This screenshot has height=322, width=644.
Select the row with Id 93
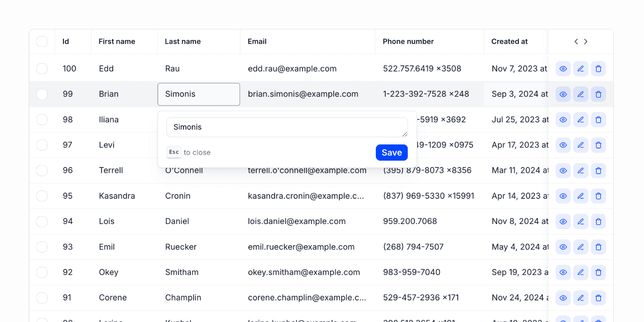point(42,247)
